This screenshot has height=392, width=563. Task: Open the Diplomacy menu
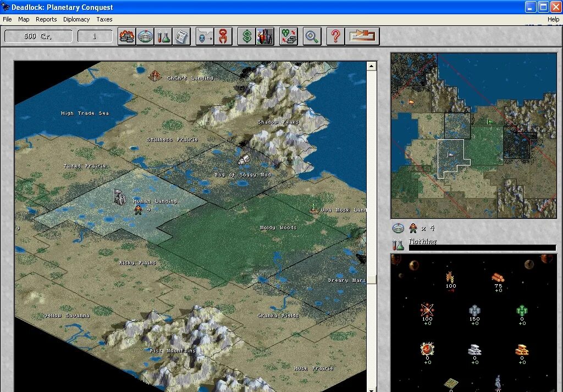[x=76, y=19]
